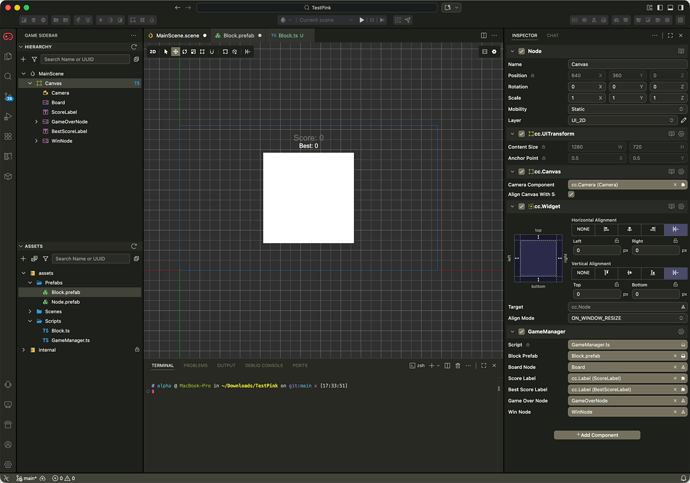Image resolution: width=690 pixels, height=483 pixels.
Task: Switch to the Block.ts tab
Action: [x=288, y=36]
